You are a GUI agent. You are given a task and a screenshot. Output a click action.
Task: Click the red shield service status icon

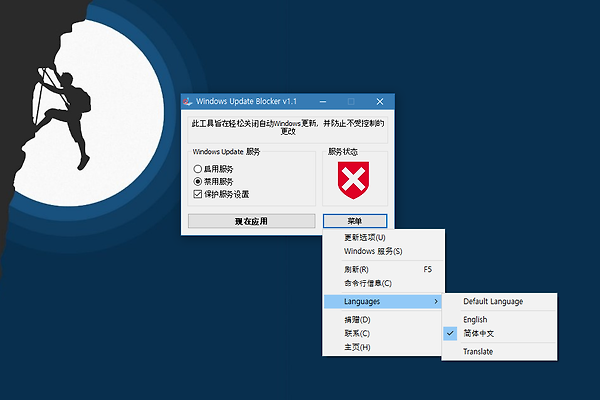356,181
